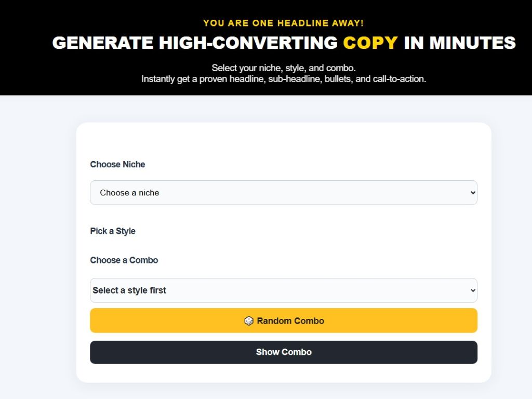Screen dimensions: 532x399
Task: Click the 'Instantly get a proven headline' line
Action: tap(284, 79)
